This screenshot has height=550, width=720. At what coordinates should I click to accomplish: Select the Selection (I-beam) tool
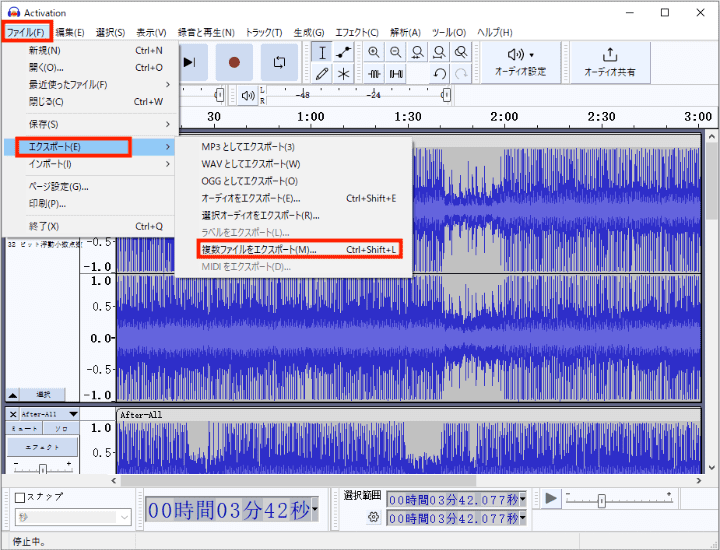[322, 52]
